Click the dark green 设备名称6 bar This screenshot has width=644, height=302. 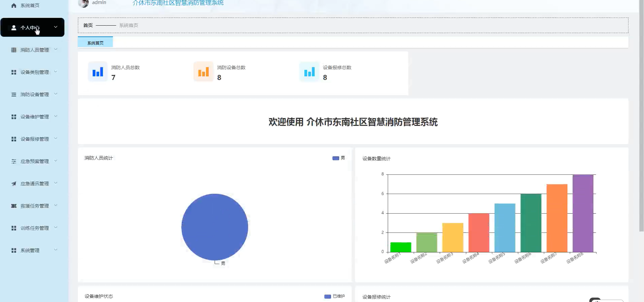[x=531, y=223]
